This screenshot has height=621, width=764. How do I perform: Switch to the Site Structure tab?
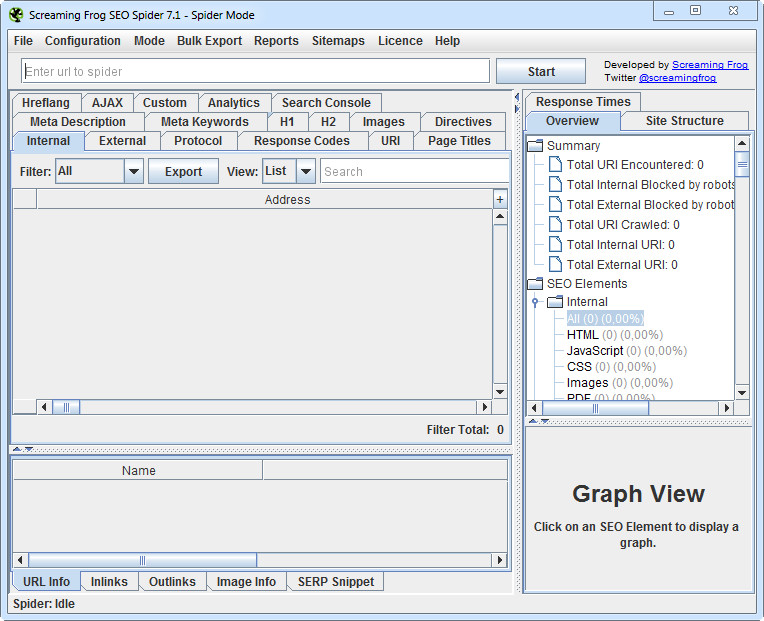(x=685, y=121)
